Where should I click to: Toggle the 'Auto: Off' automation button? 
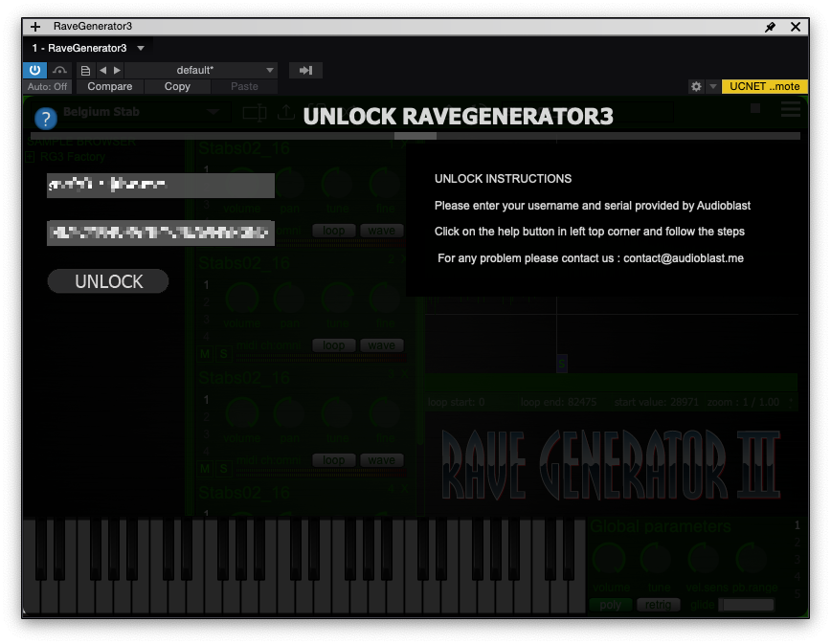coord(47,86)
